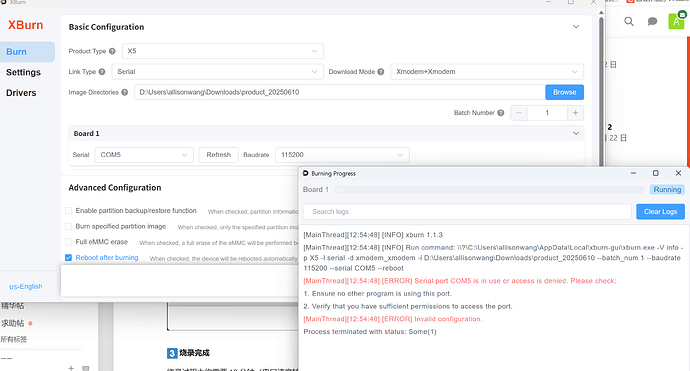The image size is (690, 371).
Task: Clear the burning logs with Clear Logs
Action: (x=660, y=212)
